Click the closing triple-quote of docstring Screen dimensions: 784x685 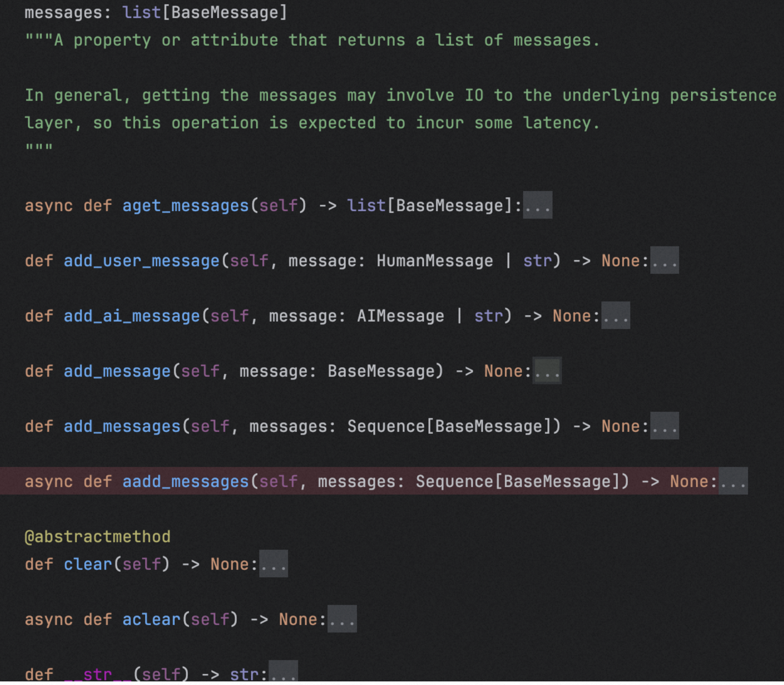[39, 148]
